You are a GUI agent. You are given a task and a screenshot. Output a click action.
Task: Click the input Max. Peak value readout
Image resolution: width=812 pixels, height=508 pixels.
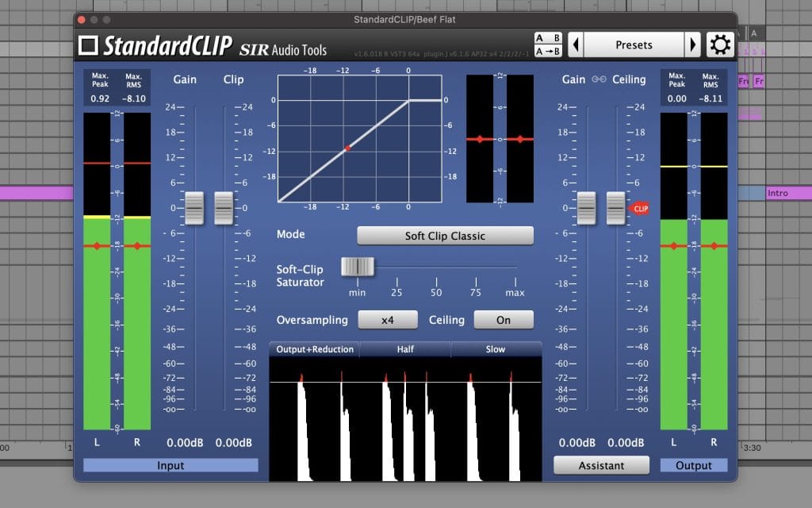coord(100,99)
